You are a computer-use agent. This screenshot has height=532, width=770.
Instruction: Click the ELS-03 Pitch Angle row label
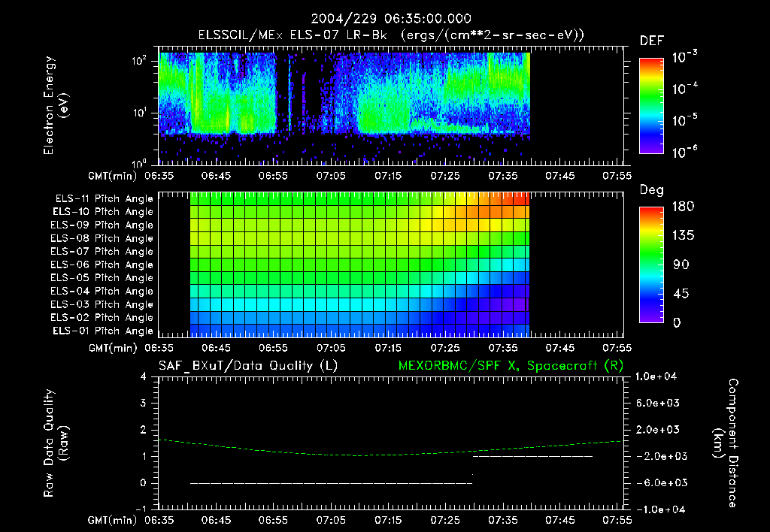pyautogui.click(x=102, y=305)
